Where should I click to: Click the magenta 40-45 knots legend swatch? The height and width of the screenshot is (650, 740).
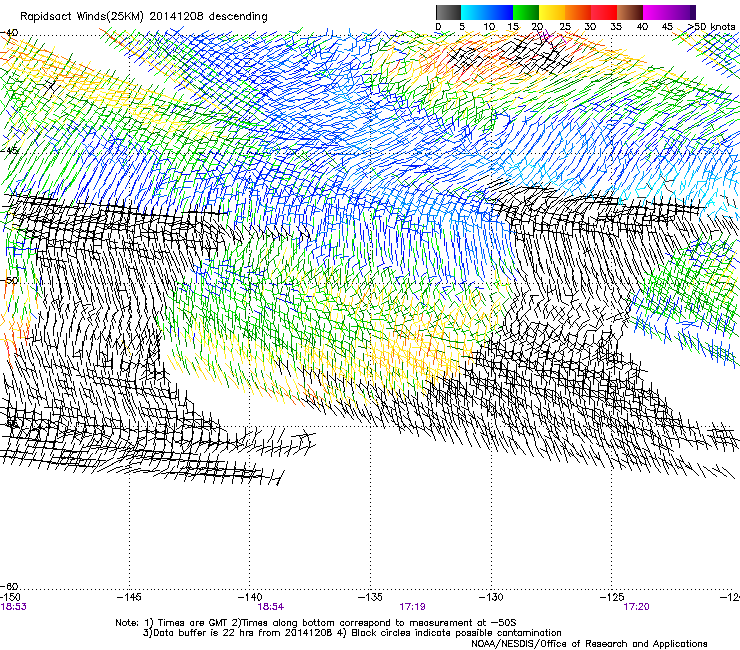point(656,12)
